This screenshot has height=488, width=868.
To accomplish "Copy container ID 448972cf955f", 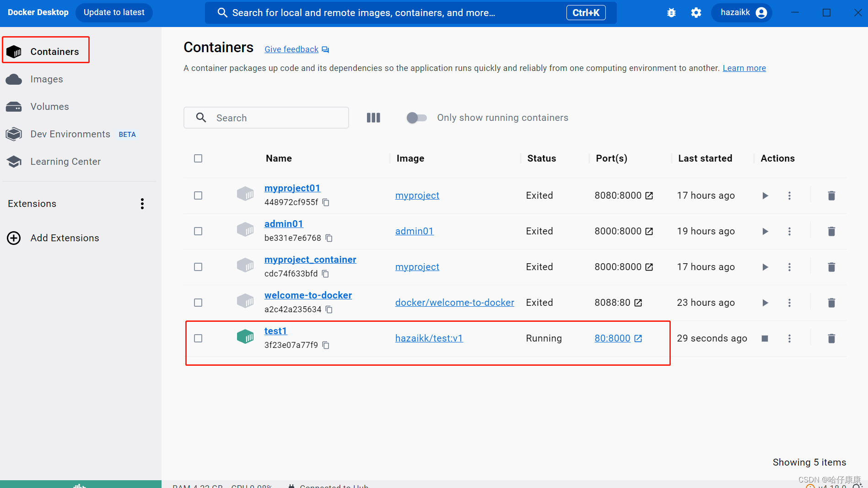I will pyautogui.click(x=326, y=202).
